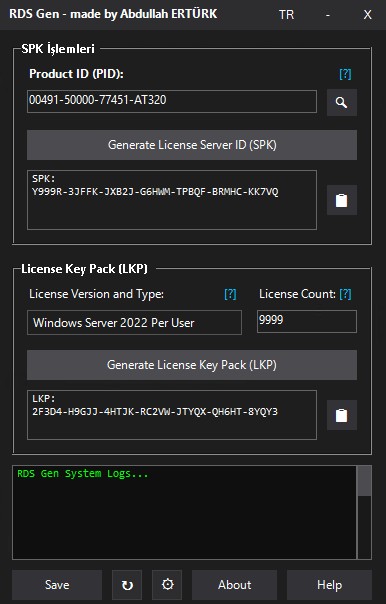Focus the License Count field showing 9999
Screen dimensions: 386x604
(307, 321)
